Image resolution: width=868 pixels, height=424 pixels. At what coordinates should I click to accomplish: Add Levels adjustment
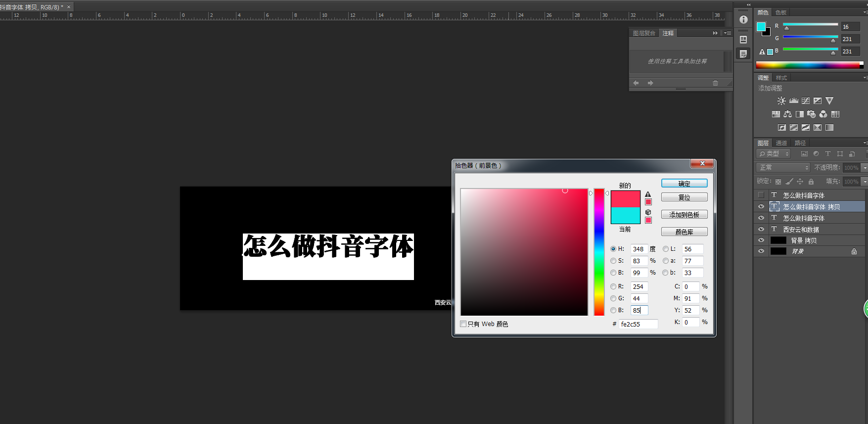point(793,100)
